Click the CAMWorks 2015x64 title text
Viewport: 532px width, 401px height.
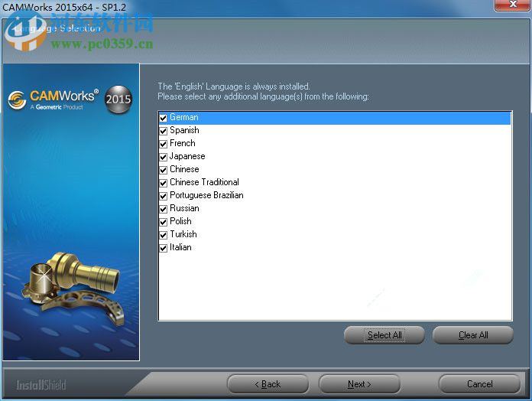(64, 7)
